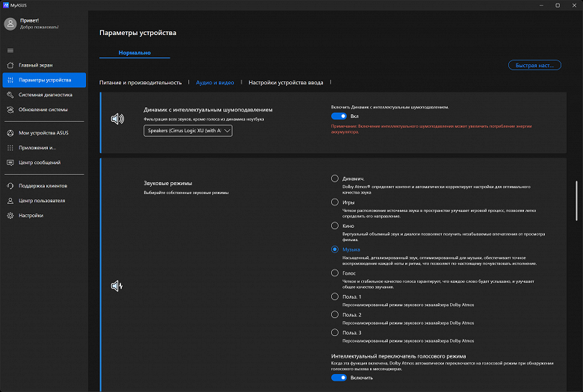Open Настройки gear icon in sidebar
The width and height of the screenshot is (583, 392).
10,216
